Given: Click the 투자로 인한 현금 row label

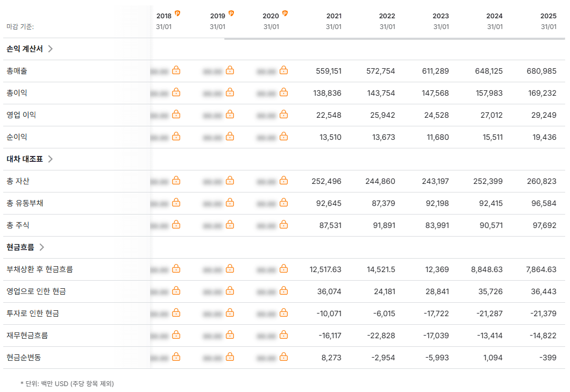Looking at the screenshot, I should click(x=33, y=313).
